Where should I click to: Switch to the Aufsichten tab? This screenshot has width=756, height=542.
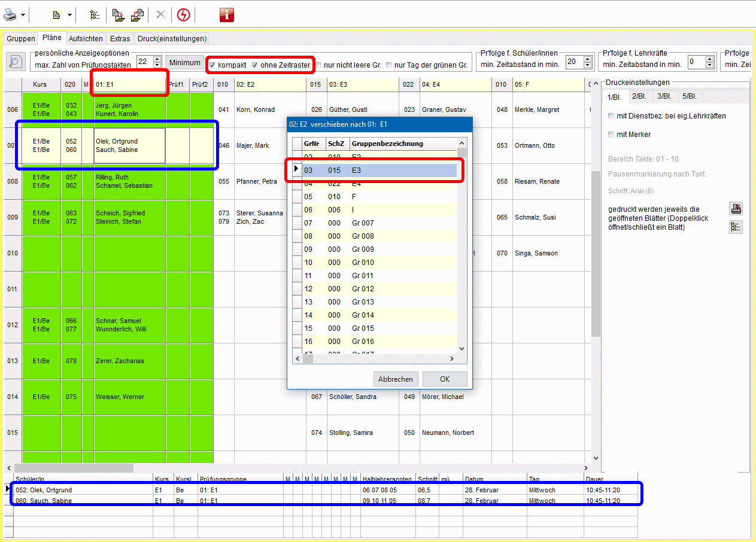(x=86, y=38)
